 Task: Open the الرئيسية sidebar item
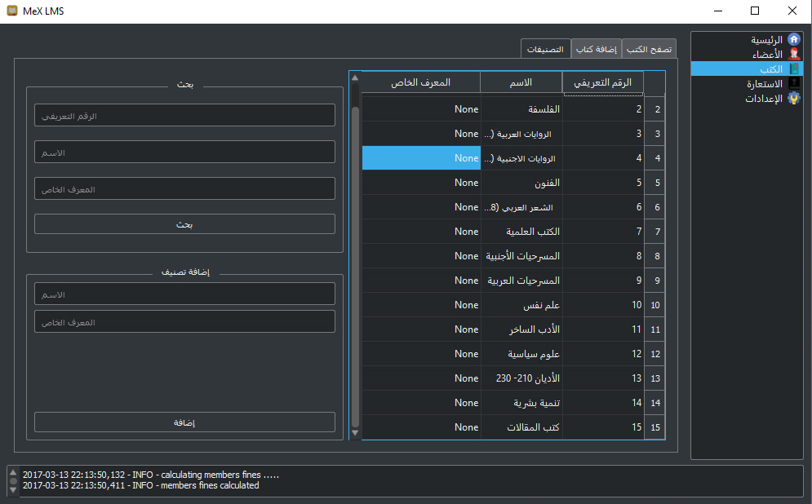747,39
